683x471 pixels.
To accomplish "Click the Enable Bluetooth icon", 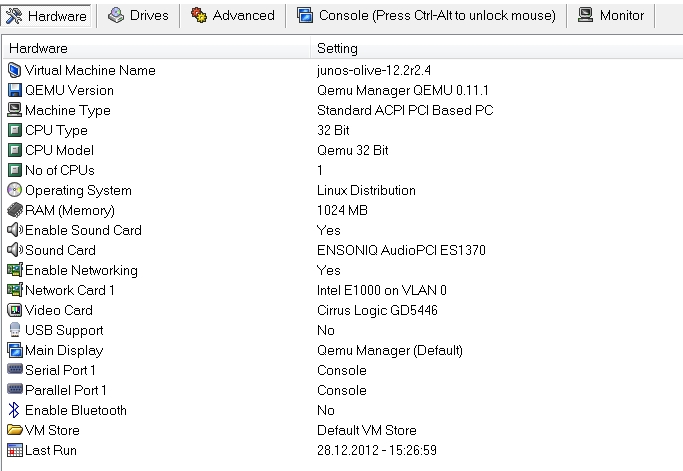I will (14, 410).
